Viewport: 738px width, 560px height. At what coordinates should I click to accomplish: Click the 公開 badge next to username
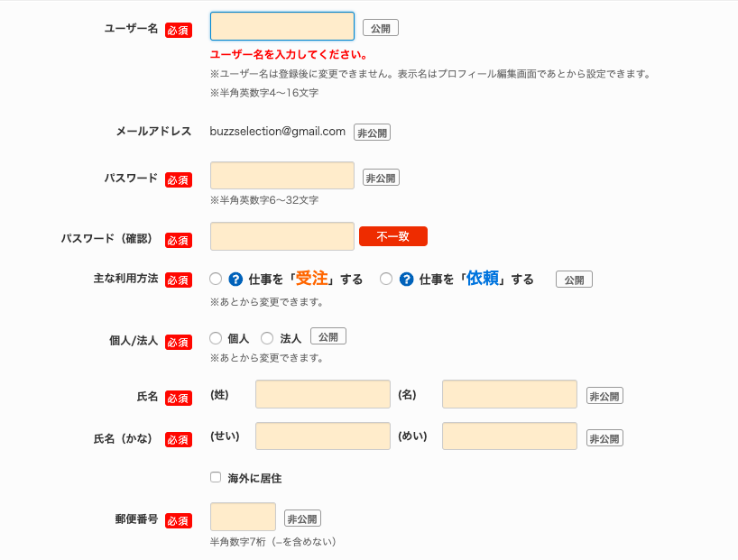(x=381, y=28)
